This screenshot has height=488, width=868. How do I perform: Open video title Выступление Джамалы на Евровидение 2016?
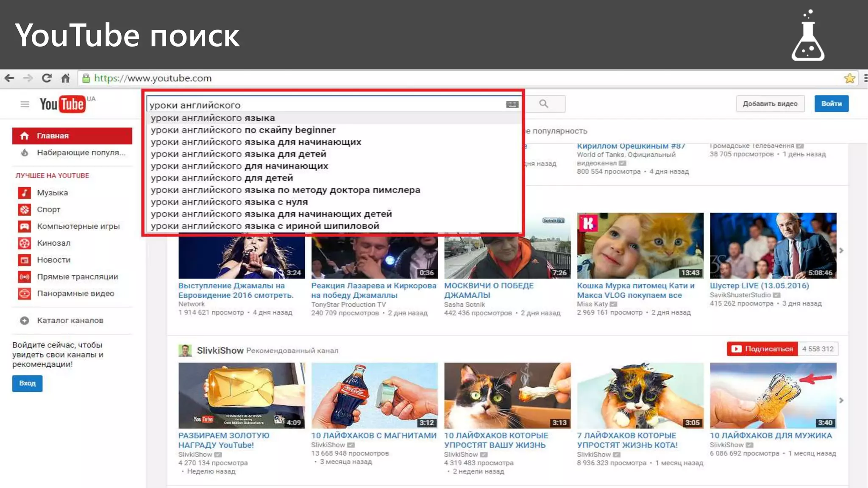236,291
